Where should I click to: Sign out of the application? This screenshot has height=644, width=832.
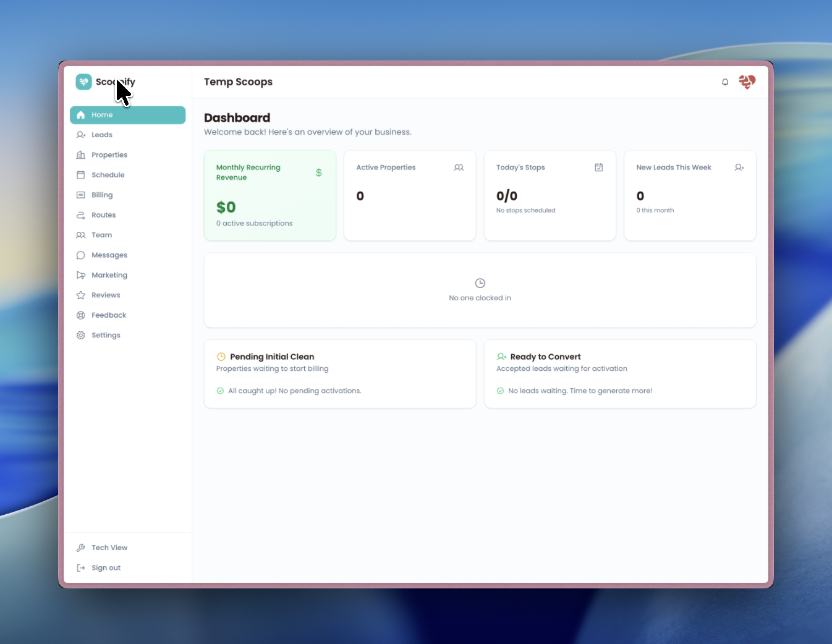[x=106, y=567]
